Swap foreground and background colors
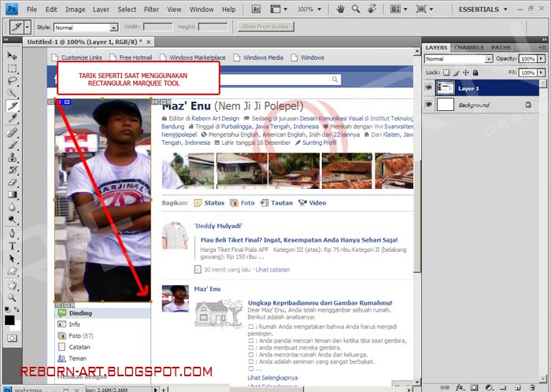 coord(17,309)
